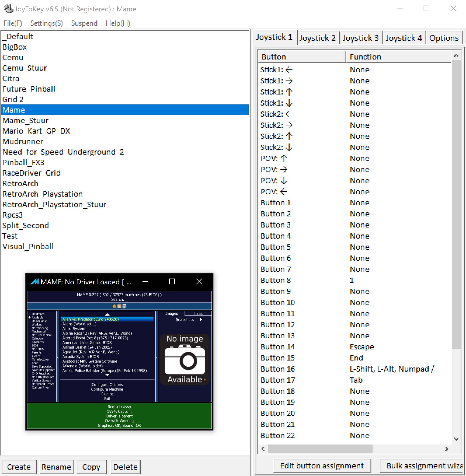466x476 pixels.
Task: Switch to the Joystick 4 tab
Action: (x=404, y=38)
